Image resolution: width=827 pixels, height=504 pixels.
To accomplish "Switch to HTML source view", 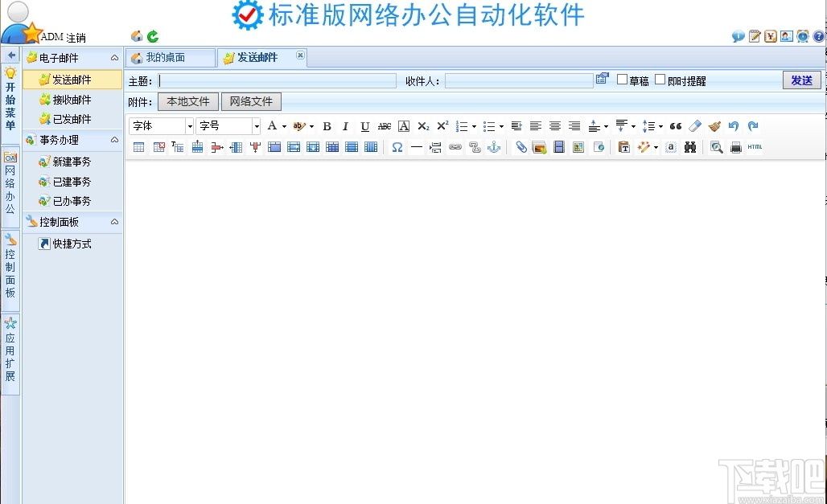I will [756, 147].
